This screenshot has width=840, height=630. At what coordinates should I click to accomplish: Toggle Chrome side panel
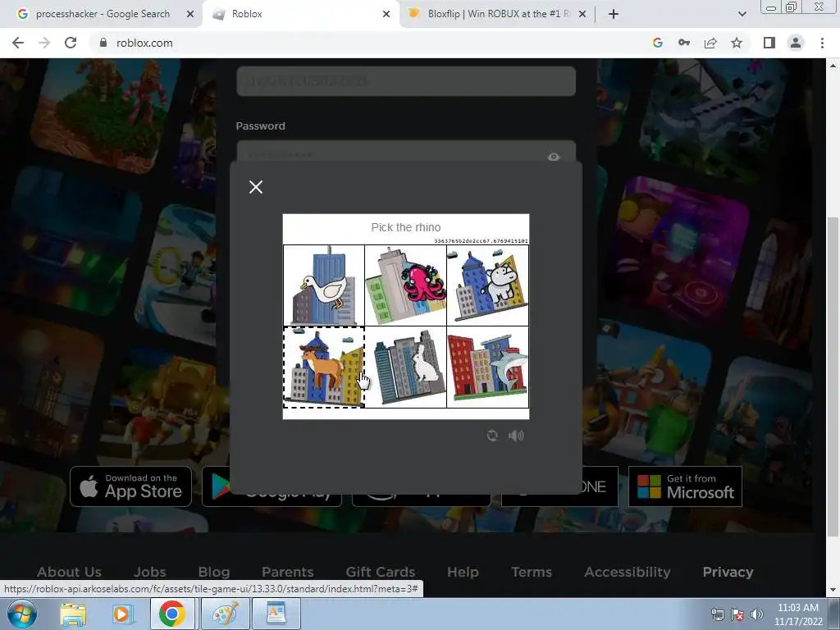769,43
